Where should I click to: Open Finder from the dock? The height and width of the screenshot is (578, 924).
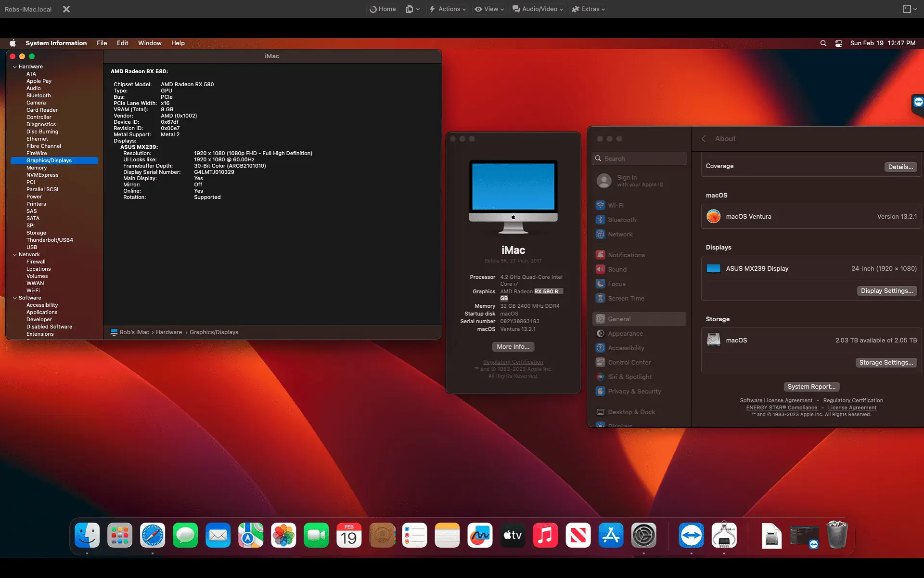87,535
